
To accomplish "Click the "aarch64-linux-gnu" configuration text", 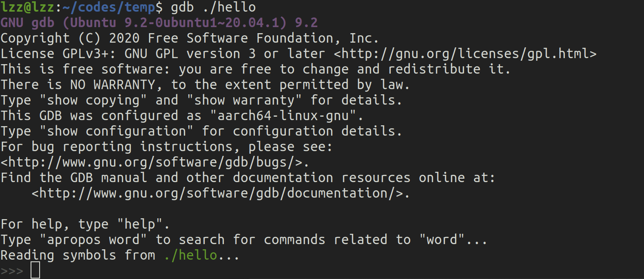I will click(283, 116).
